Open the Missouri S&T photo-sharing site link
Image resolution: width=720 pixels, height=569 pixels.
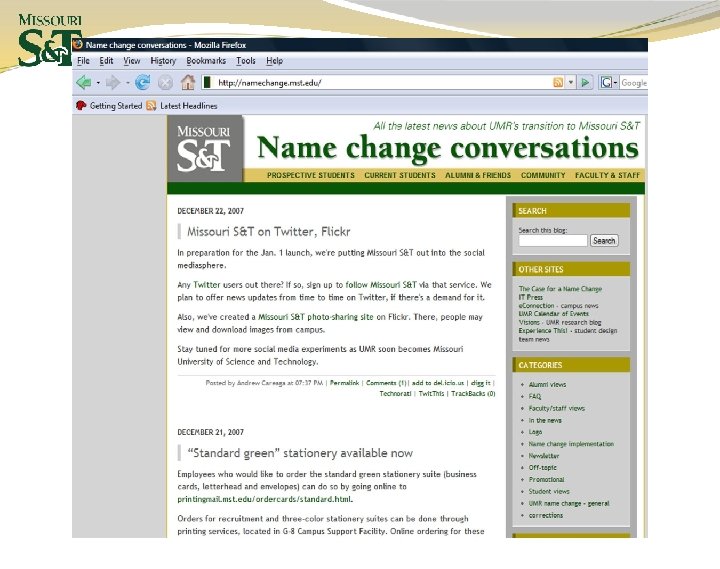pos(315,317)
